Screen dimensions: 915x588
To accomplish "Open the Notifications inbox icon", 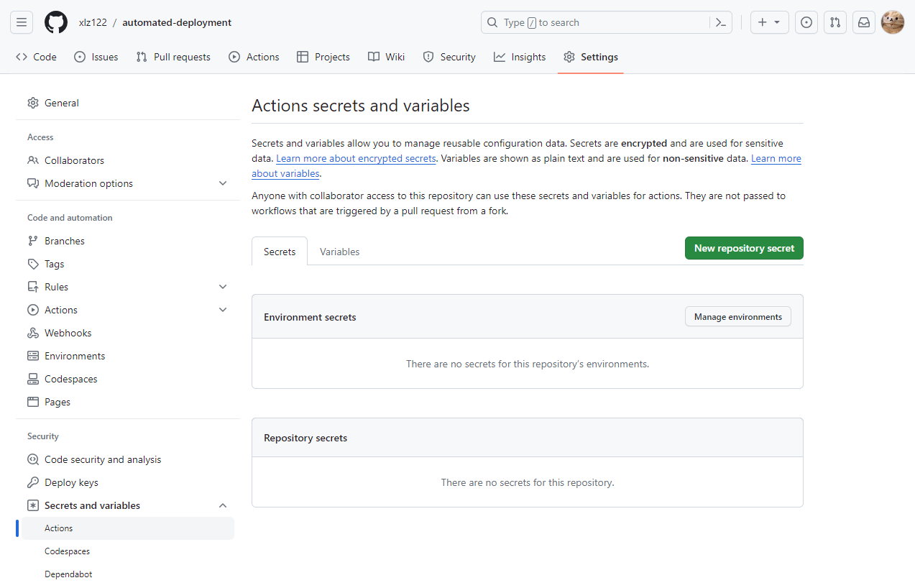I will pos(864,22).
